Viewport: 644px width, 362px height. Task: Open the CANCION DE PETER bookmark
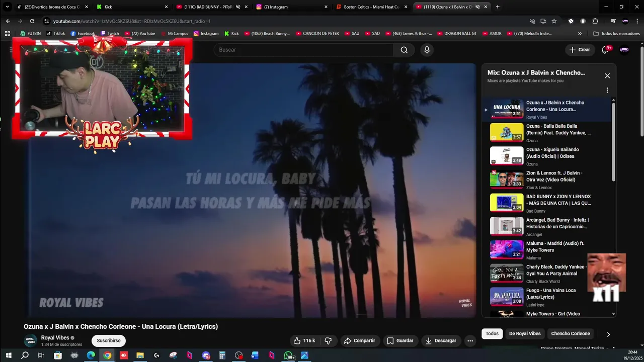coord(317,33)
